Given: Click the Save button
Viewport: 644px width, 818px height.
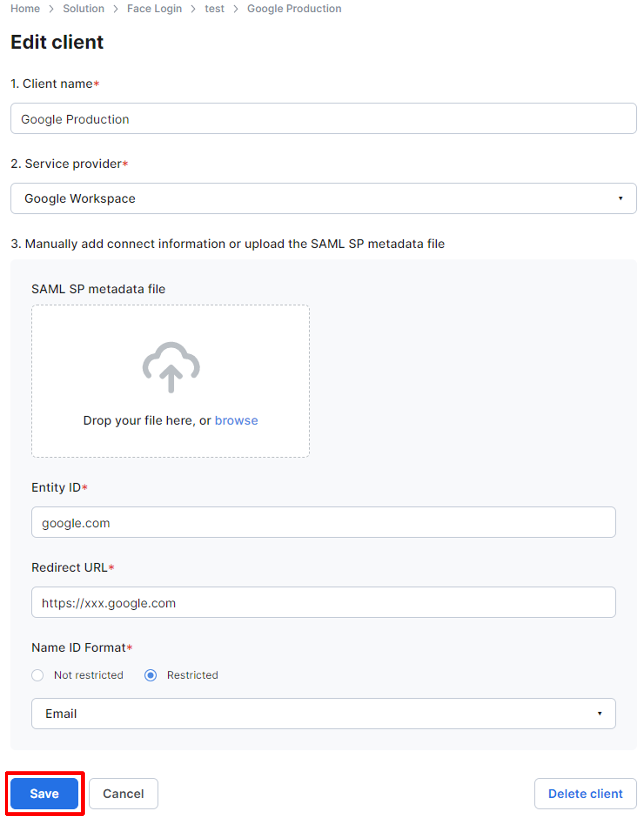Looking at the screenshot, I should 45,794.
